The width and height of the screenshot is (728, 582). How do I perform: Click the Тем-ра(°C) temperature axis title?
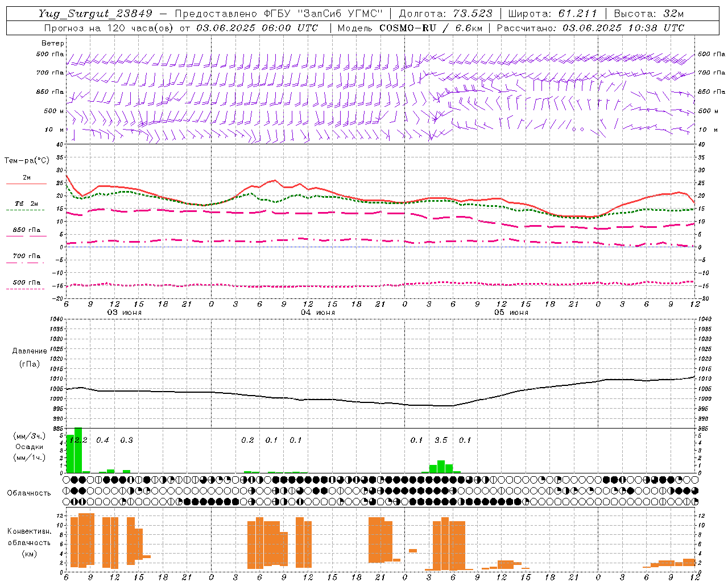[27, 161]
